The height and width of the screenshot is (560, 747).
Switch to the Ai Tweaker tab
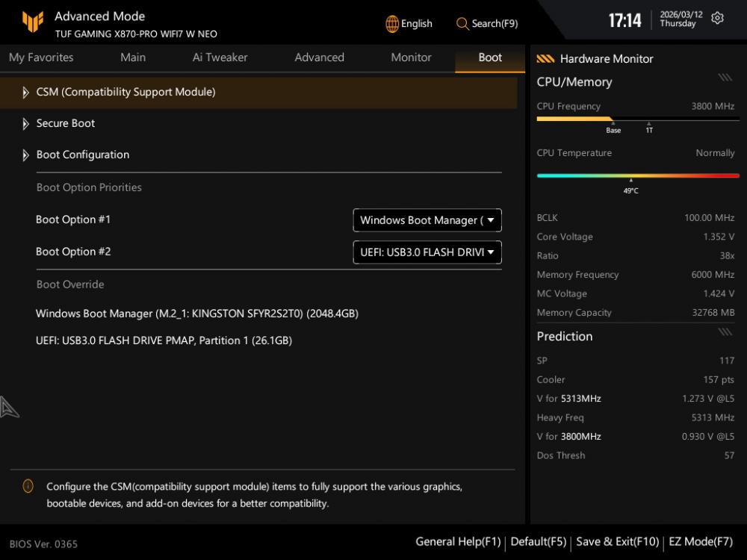[220, 57]
